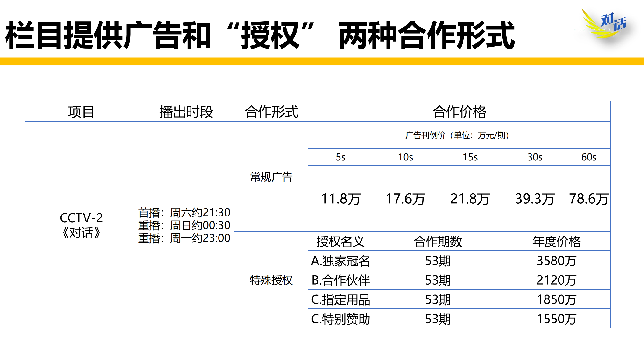The height and width of the screenshot is (362, 644).
Task: Select the 11.8万 price
Action: [341, 199]
